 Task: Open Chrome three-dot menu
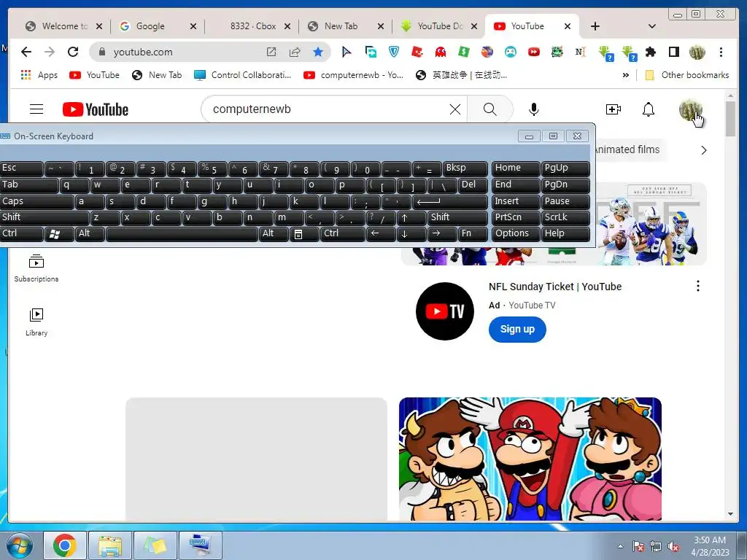point(721,52)
